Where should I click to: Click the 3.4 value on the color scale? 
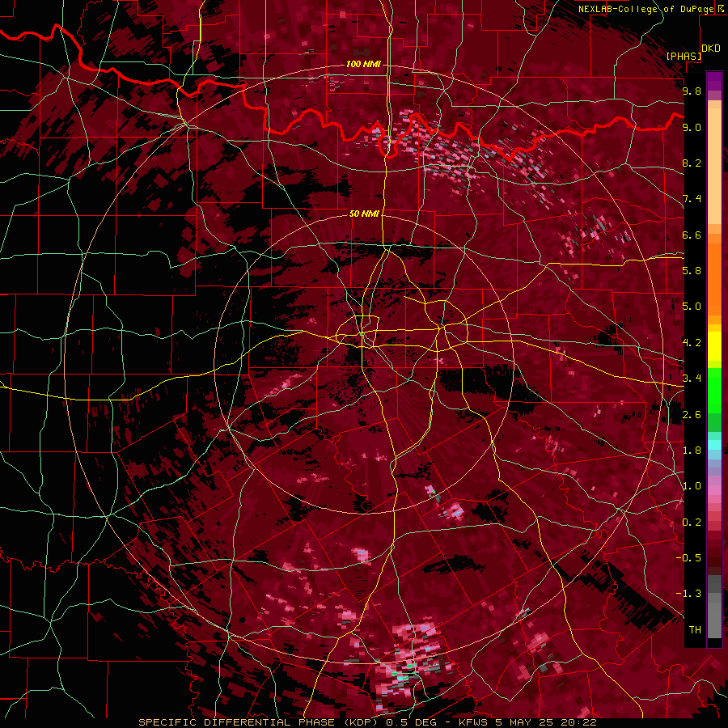(x=692, y=379)
